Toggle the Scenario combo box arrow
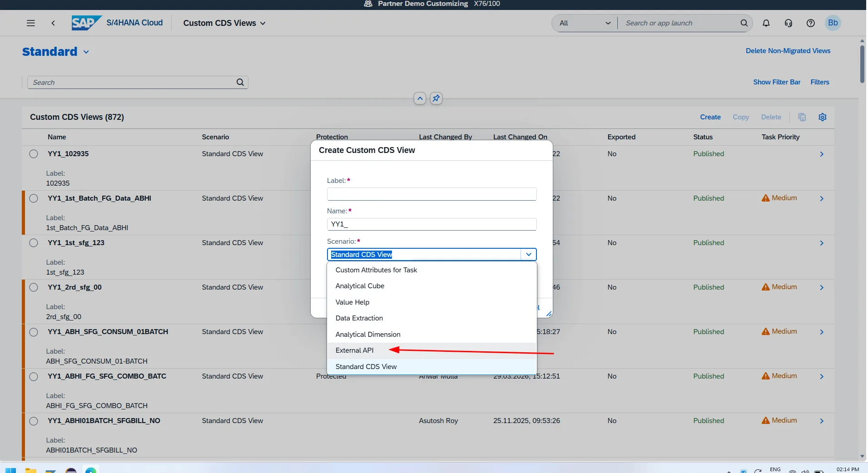This screenshot has width=868, height=473. point(529,255)
